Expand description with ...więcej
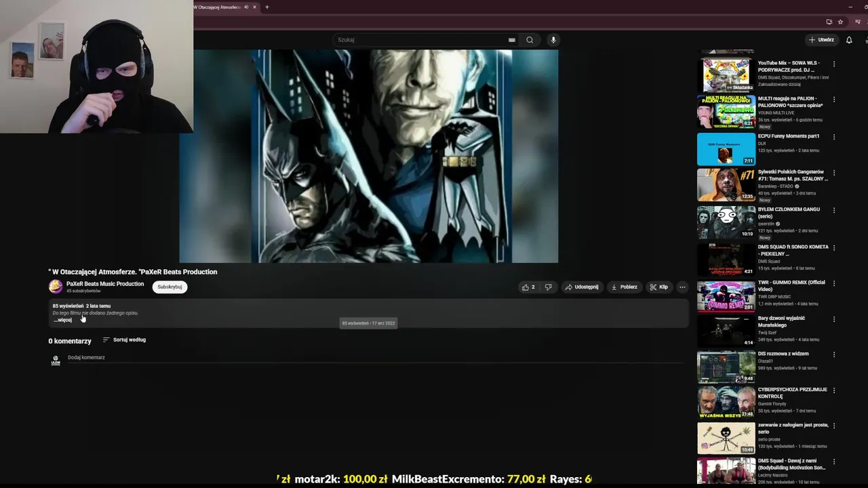 pos(63,320)
